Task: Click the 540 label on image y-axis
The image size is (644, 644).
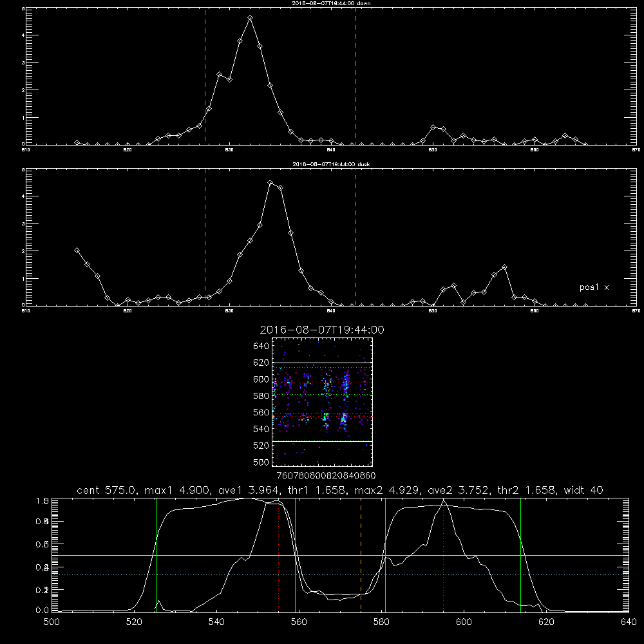Action: click(261, 429)
